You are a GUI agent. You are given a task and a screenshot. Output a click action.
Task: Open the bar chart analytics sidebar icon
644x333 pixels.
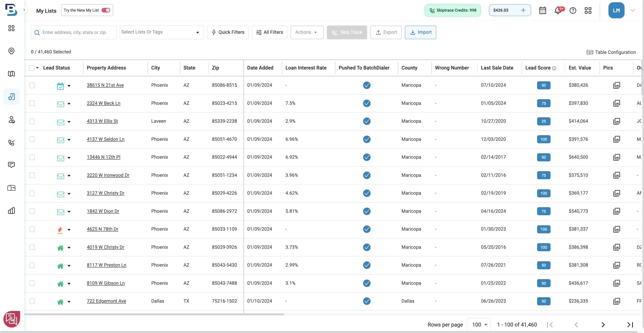point(11,211)
